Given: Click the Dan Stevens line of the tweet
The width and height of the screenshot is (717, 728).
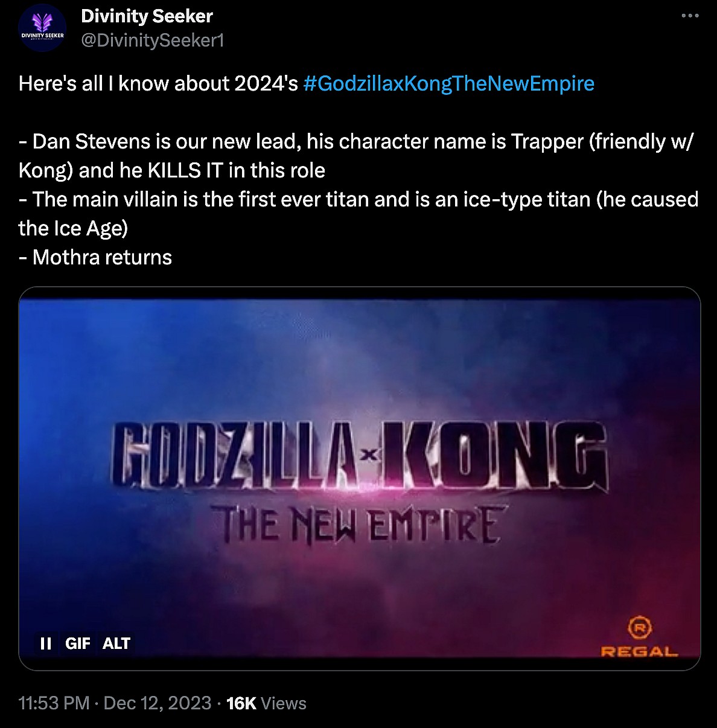Looking at the screenshot, I should click(x=356, y=156).
